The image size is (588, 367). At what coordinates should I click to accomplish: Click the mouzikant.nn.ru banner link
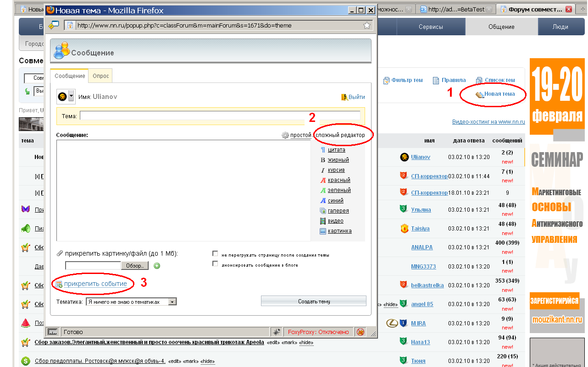tap(557, 319)
